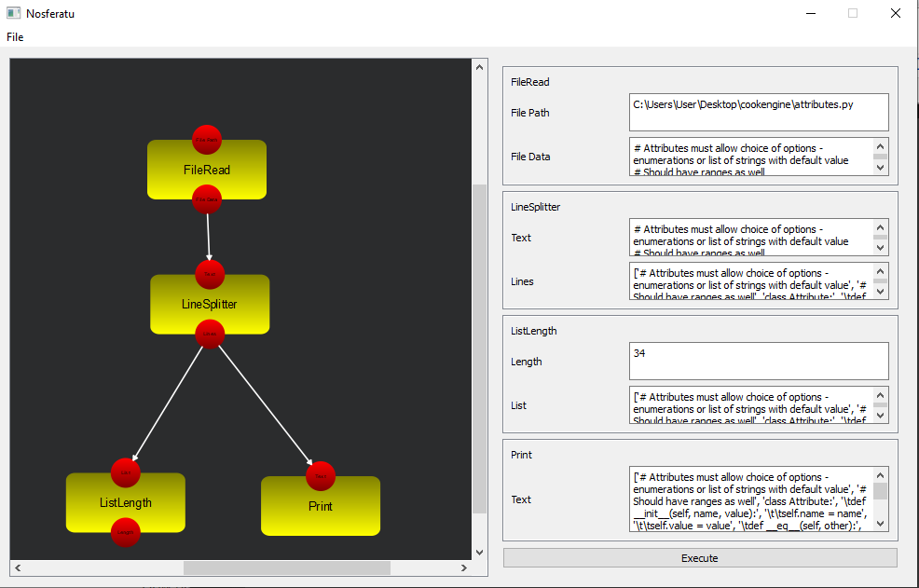The height and width of the screenshot is (588, 919).
Task: Click ListLength List box scroll-up arrow
Action: (x=880, y=395)
